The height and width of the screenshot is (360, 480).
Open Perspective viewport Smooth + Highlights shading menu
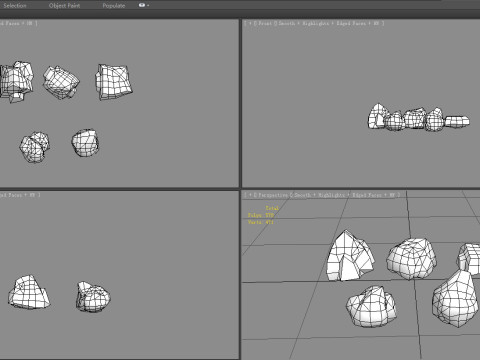coord(319,195)
